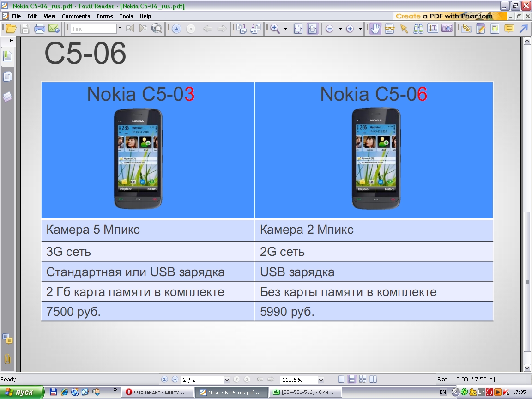Expand hidden system tray icons

(455, 392)
